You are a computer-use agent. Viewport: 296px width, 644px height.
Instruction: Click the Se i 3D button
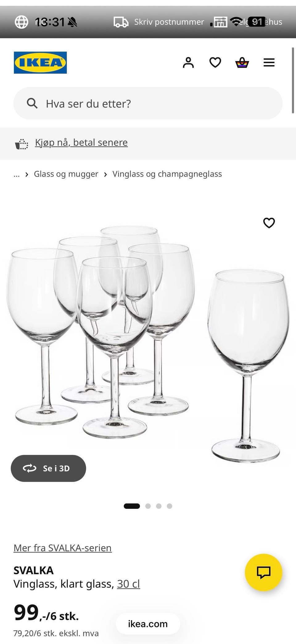pyautogui.click(x=48, y=468)
